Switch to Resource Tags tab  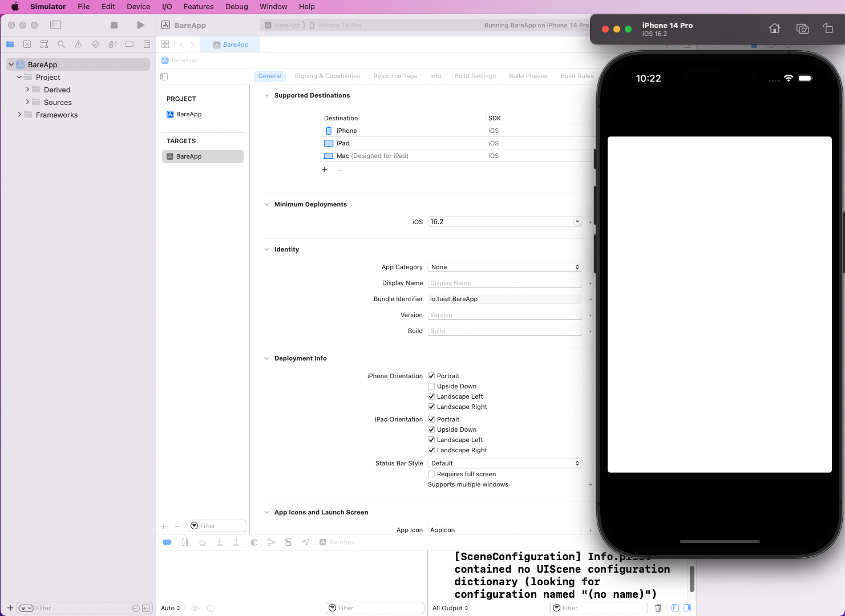[395, 76]
